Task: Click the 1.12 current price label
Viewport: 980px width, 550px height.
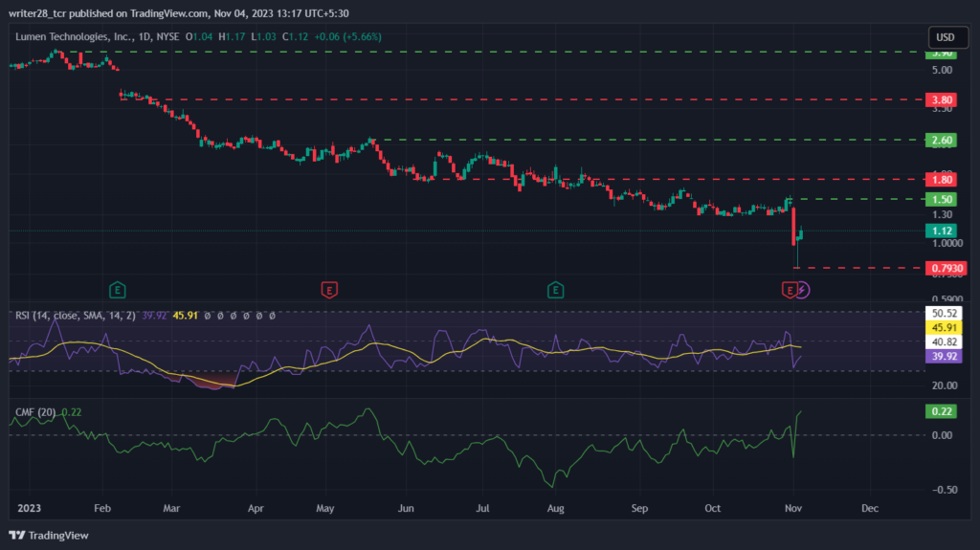Action: click(942, 231)
